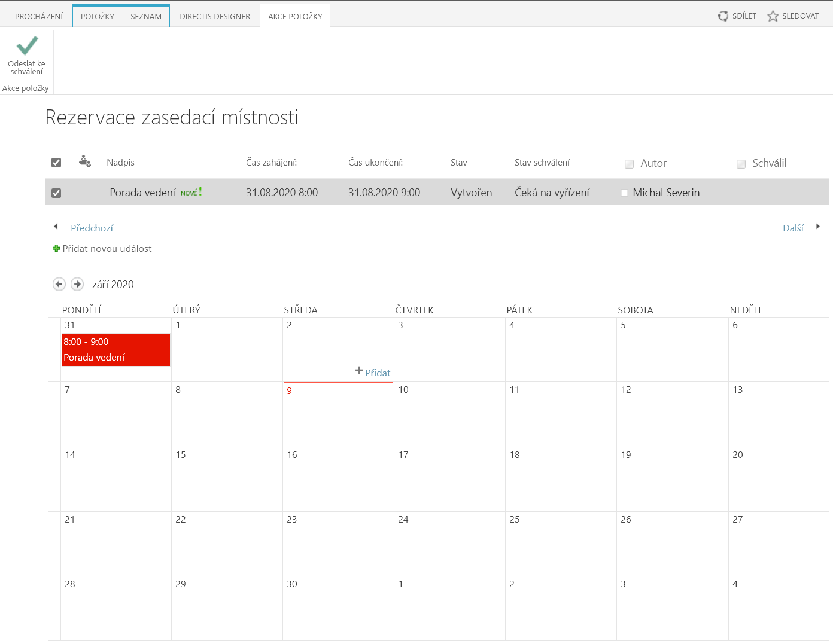Toggle the Autor column checkbox
Screen dimensions: 833x644
click(x=629, y=164)
